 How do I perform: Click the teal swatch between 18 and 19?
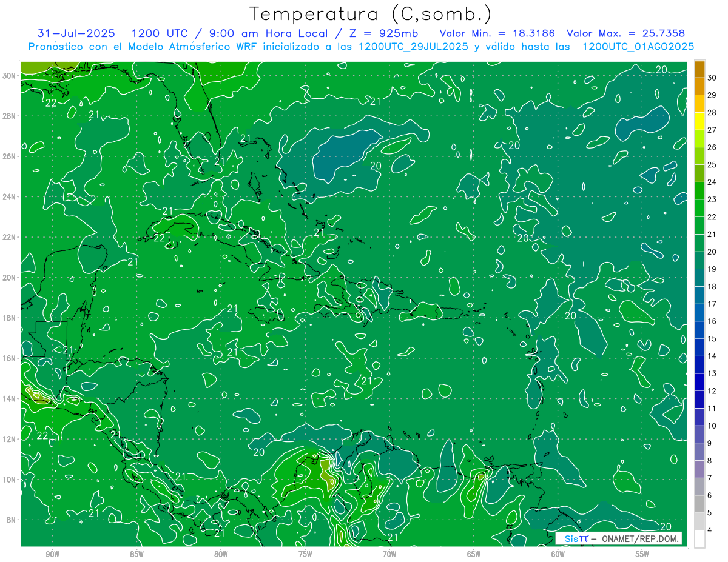click(699, 278)
